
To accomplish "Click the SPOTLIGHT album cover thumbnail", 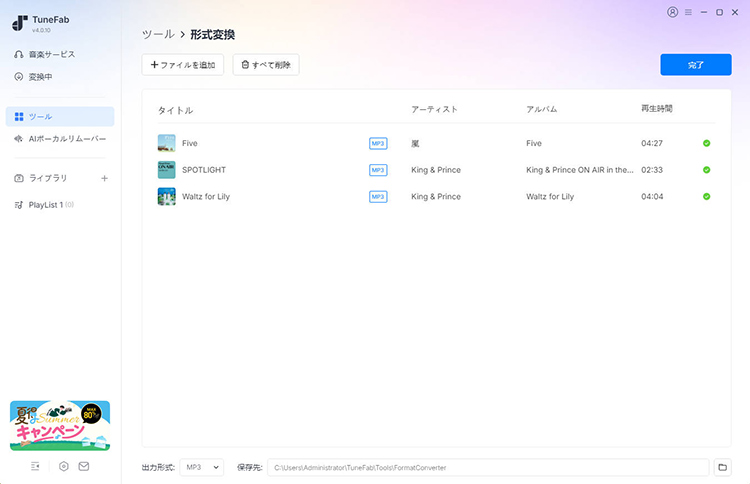I will coord(166,170).
